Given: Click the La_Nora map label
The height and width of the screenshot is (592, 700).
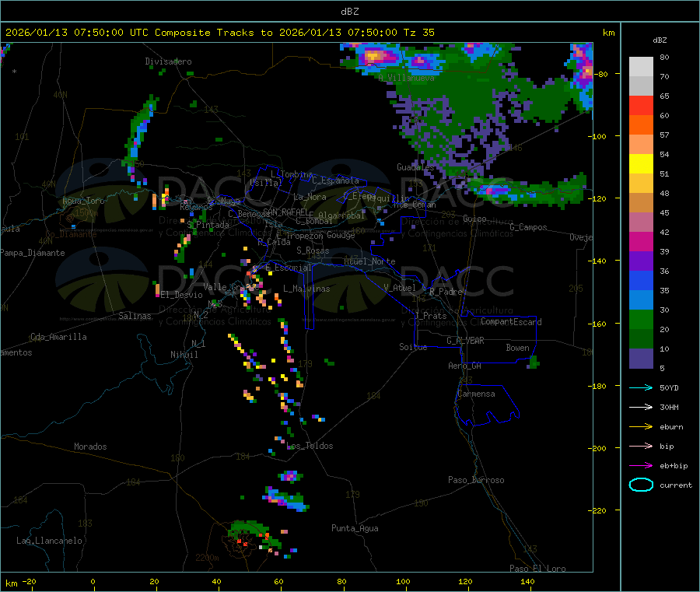Looking at the screenshot, I should (310, 197).
